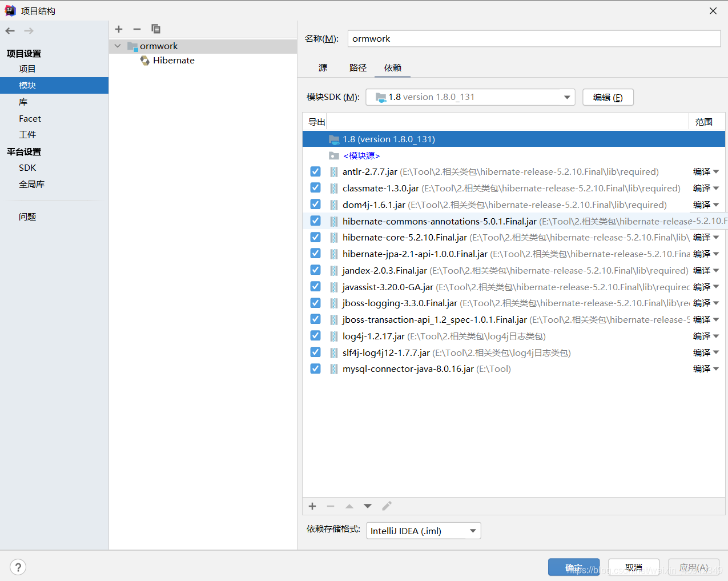Click the 编辑 (Edit) SDK button
Image resolution: width=728 pixels, height=581 pixels.
[x=608, y=97]
